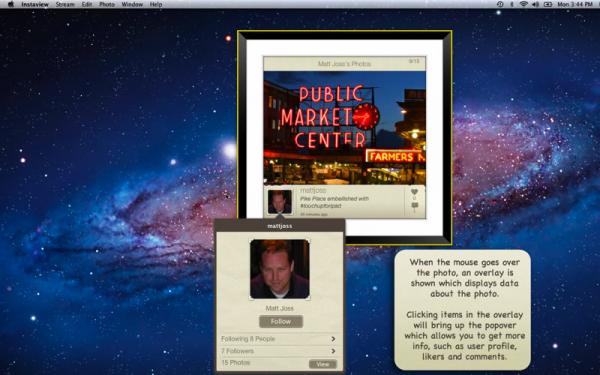Click the View button beside 15 Photos
The height and width of the screenshot is (375, 600).
[323, 364]
